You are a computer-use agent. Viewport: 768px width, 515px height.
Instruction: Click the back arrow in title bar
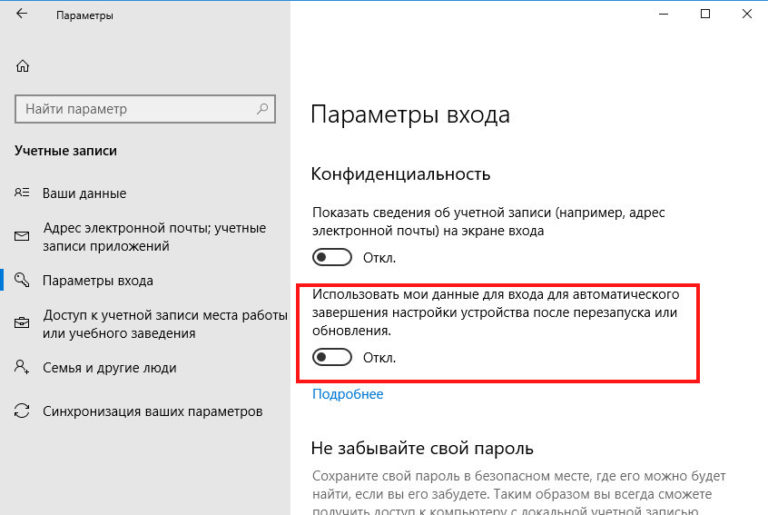point(22,15)
